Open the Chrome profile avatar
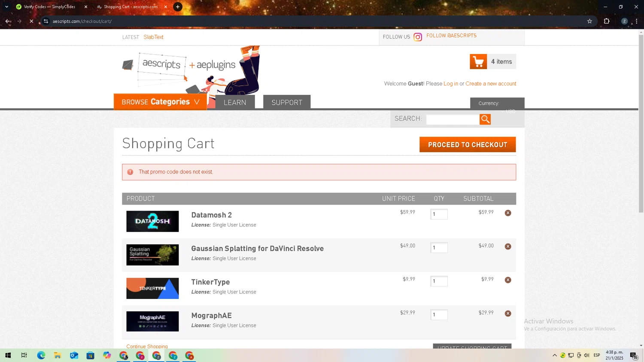644x362 pixels. [624, 21]
